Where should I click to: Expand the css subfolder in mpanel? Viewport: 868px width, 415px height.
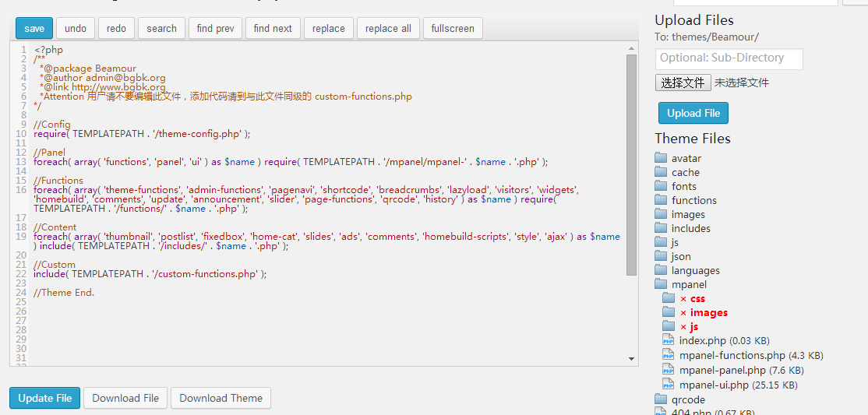point(668,299)
